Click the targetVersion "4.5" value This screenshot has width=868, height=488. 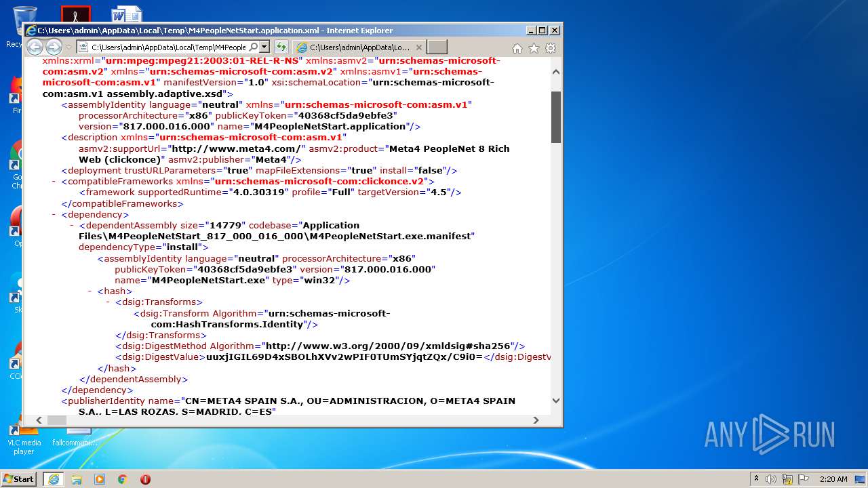438,192
